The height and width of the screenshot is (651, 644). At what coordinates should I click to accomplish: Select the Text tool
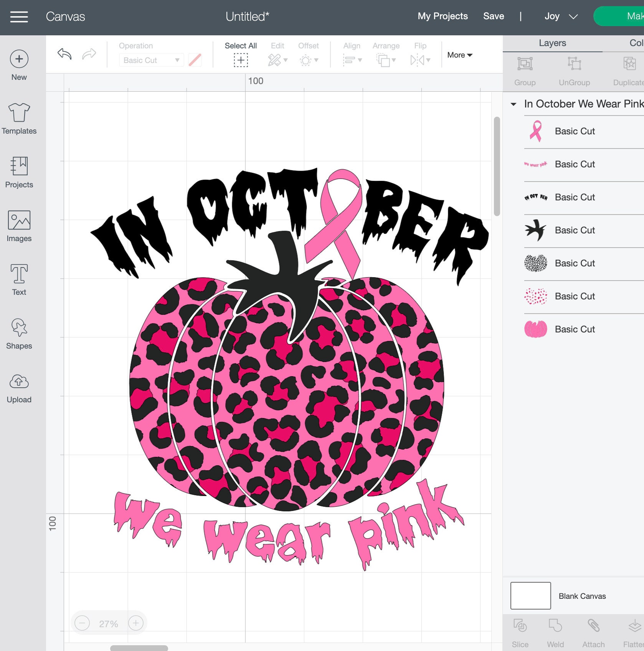[x=19, y=279]
